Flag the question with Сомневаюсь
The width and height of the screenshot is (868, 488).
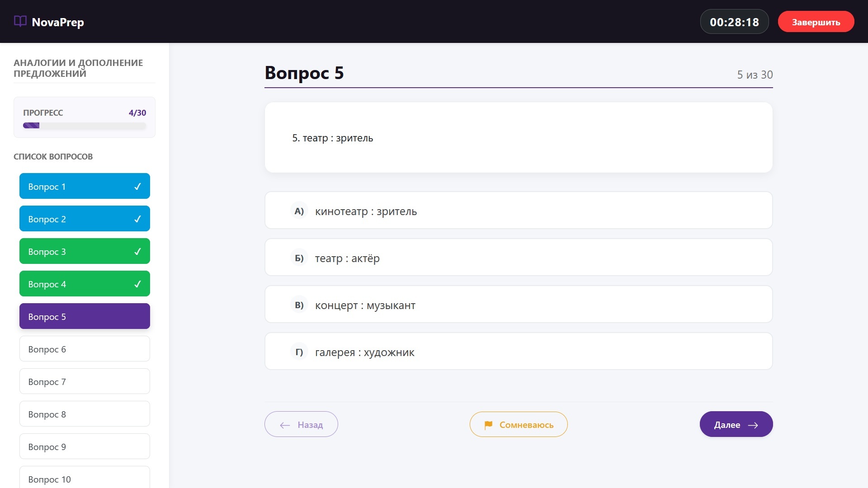[x=519, y=424]
